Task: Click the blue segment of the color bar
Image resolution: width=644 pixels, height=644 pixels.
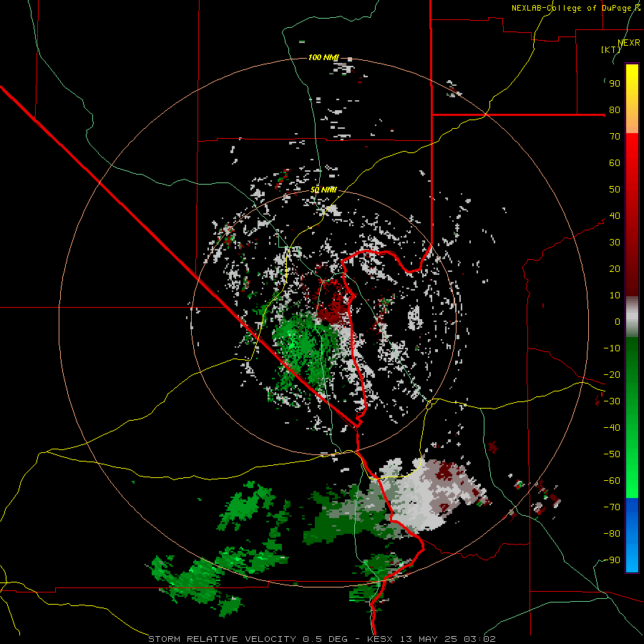Action: pyautogui.click(x=632, y=535)
